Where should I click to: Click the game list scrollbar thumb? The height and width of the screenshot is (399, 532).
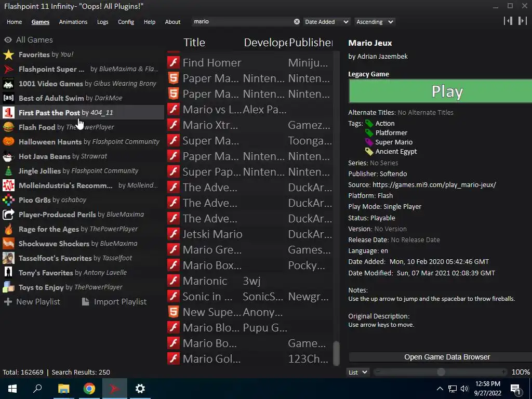point(336,353)
